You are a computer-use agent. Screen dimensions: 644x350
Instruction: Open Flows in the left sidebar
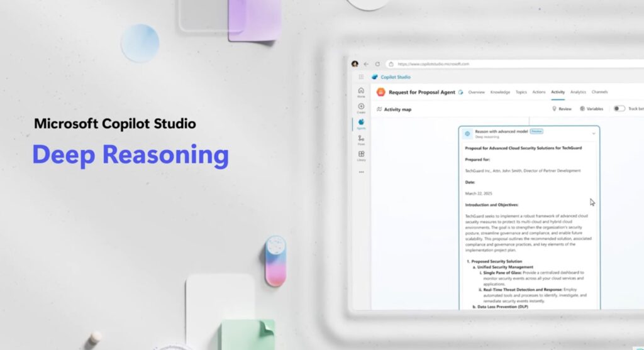pyautogui.click(x=361, y=140)
